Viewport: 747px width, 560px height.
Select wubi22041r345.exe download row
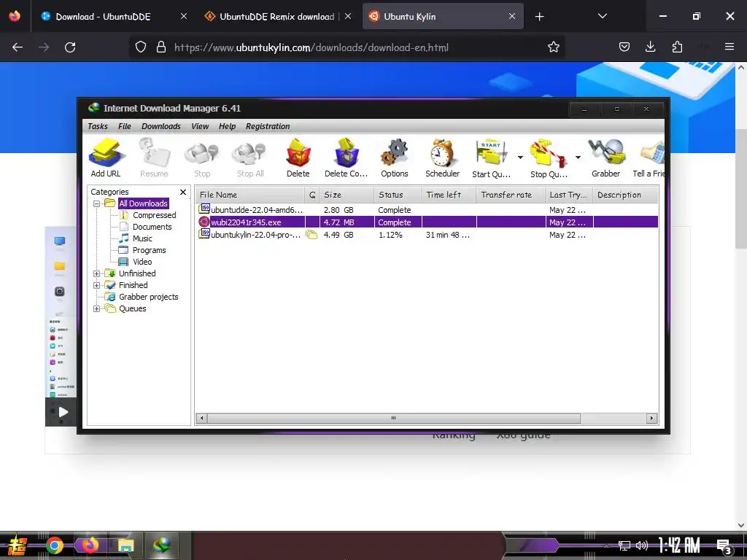[x=427, y=222]
